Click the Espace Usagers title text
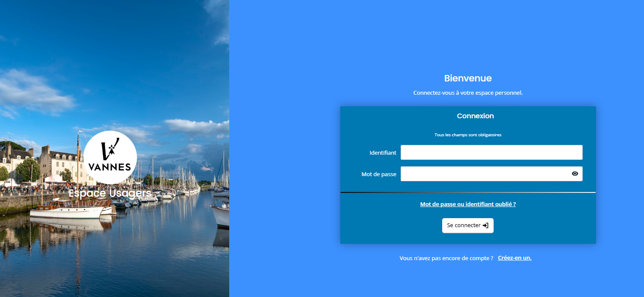 [x=110, y=194]
